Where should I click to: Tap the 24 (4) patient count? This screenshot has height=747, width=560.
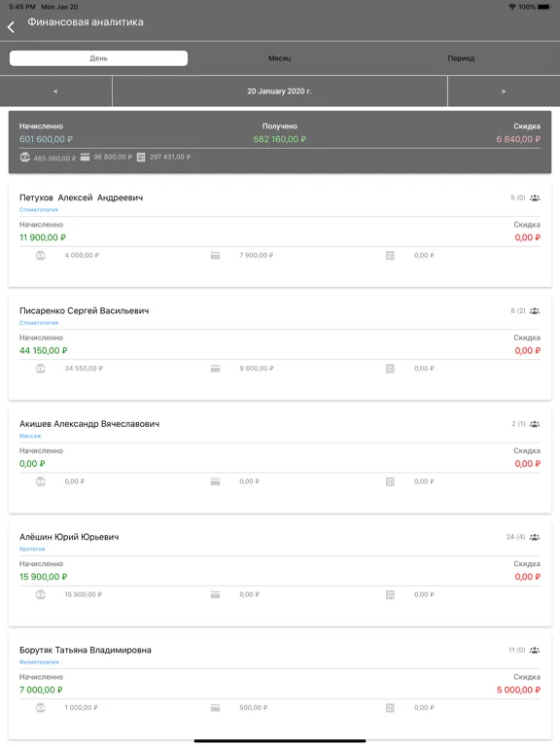pos(515,537)
